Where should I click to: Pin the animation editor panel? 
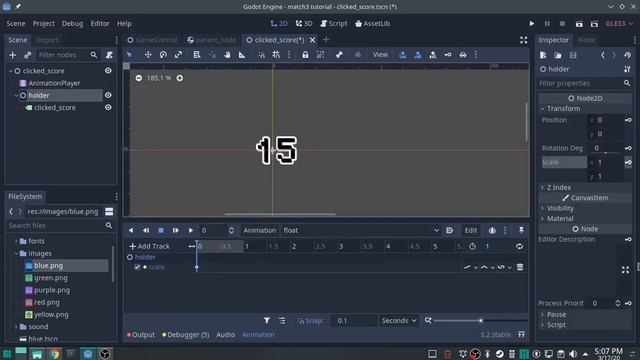[521, 230]
